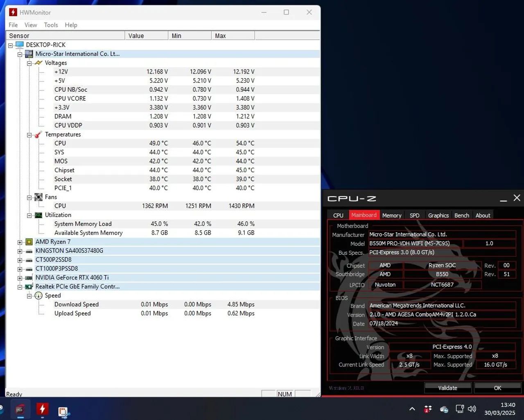Open the HWMonitor taskbar icon
This screenshot has height=420, width=524.
42,409
